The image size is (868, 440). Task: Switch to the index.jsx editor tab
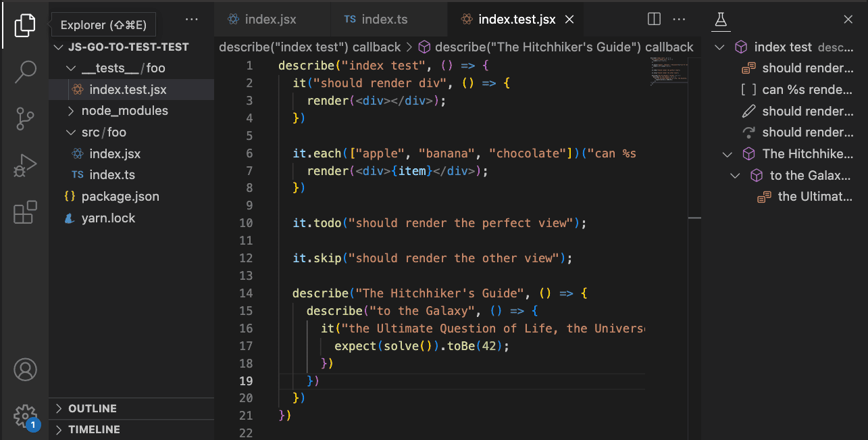click(270, 20)
